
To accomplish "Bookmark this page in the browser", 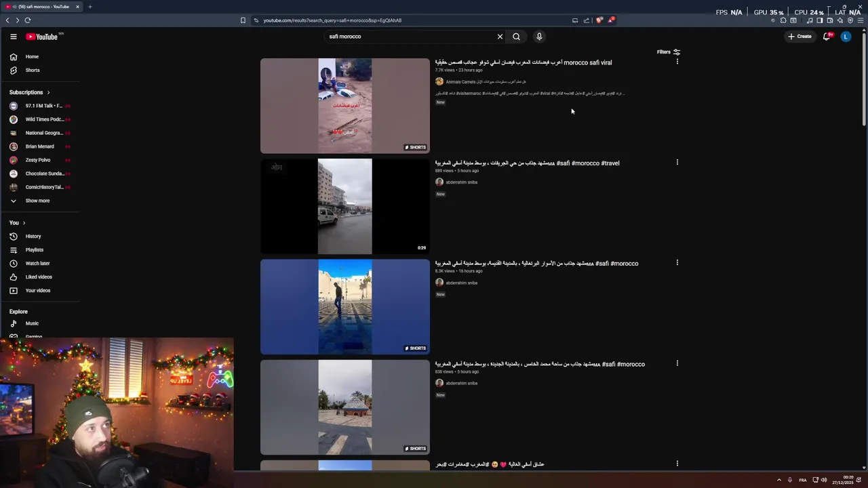I will click(x=243, y=20).
